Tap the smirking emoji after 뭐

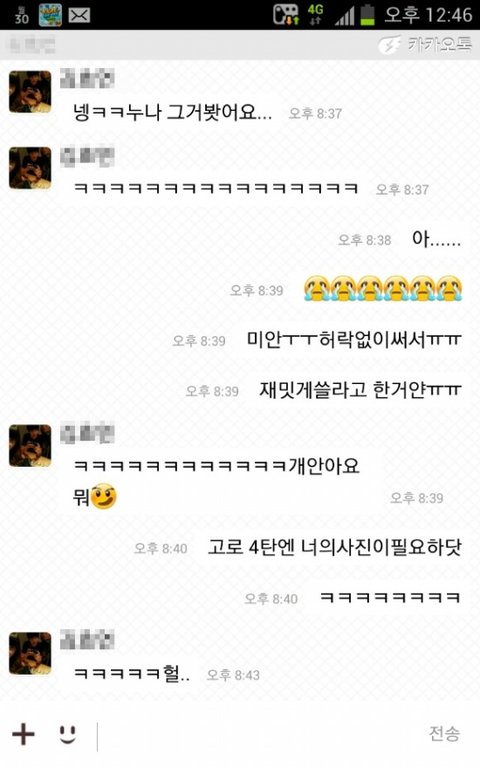pos(103,496)
